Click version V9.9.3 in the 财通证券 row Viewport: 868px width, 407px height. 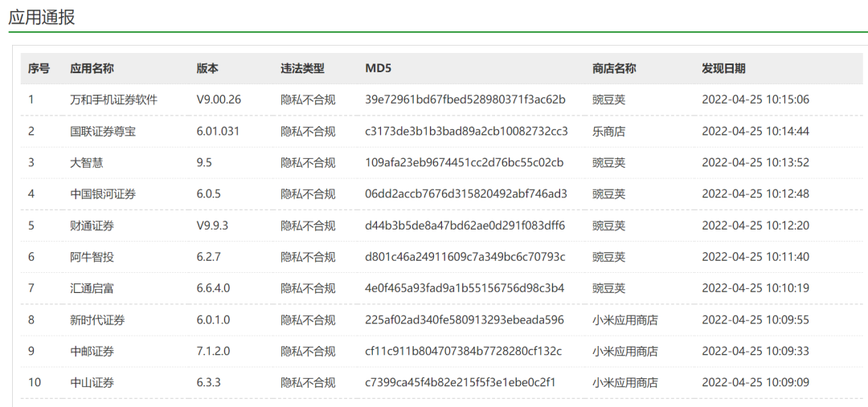pos(212,226)
